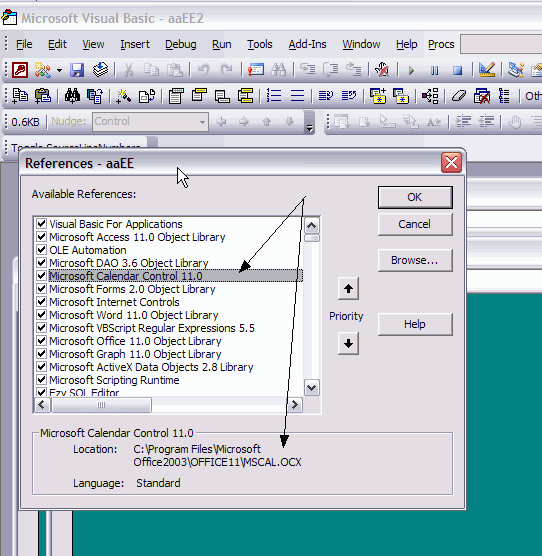This screenshot has width=542, height=556.
Task: Click the binoculars icon in second toolbar
Action: click(72, 96)
